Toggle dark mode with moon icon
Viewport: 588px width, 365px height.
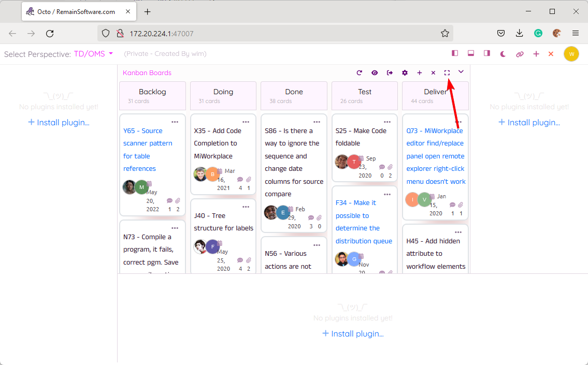coord(503,54)
